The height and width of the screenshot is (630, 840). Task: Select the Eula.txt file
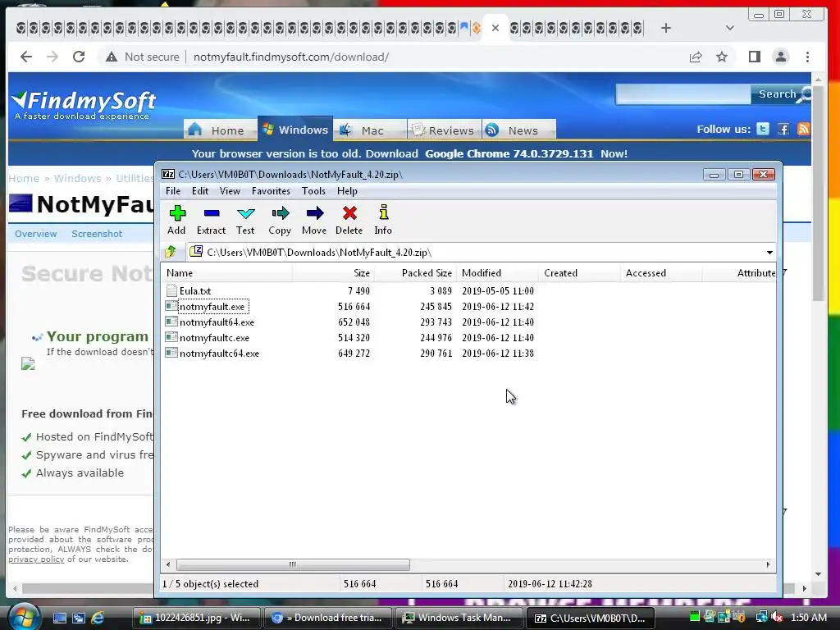pyautogui.click(x=195, y=291)
